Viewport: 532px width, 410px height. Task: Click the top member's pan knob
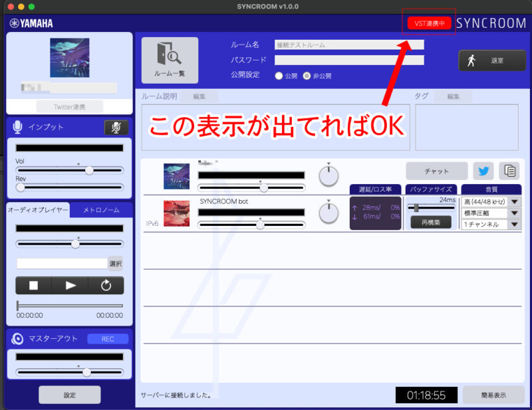click(329, 176)
